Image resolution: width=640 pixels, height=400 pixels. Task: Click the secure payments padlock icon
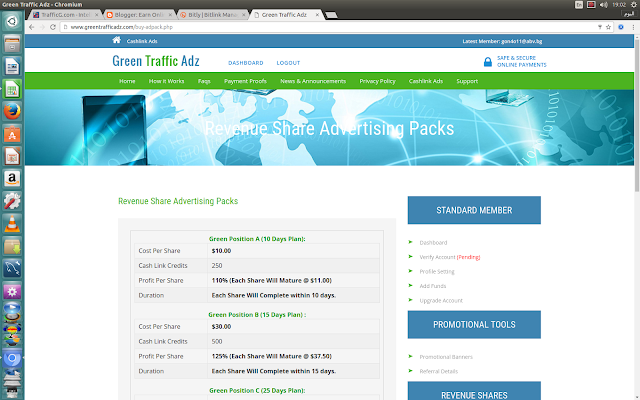[x=487, y=62]
